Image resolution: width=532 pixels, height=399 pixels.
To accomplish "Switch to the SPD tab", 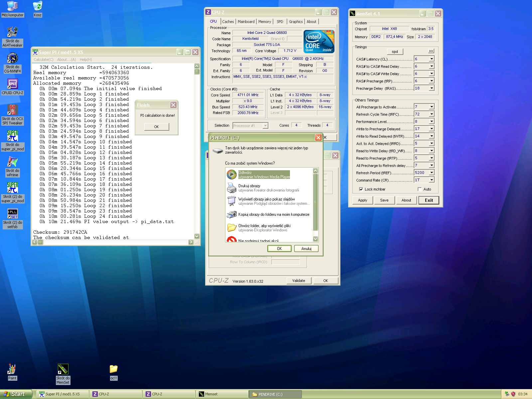I will click(x=280, y=22).
